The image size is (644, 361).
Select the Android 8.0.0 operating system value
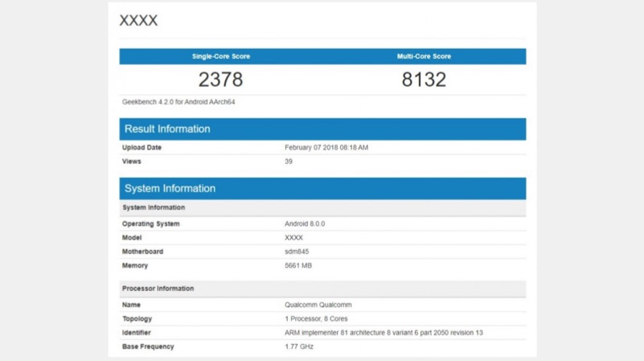point(305,224)
